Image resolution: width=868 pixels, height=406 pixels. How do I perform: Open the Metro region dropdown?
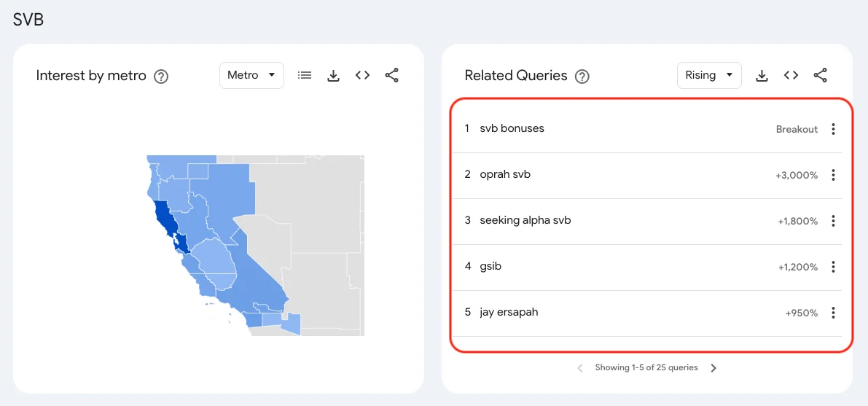click(251, 75)
